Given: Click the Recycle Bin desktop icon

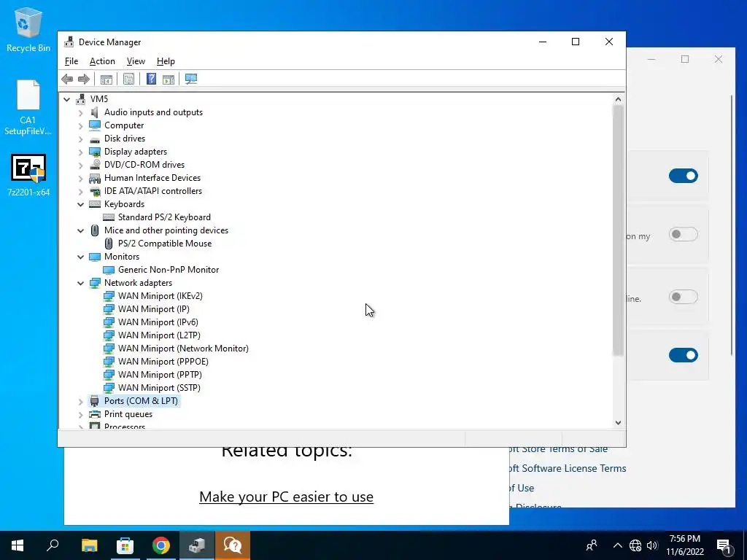Looking at the screenshot, I should click(28, 29).
